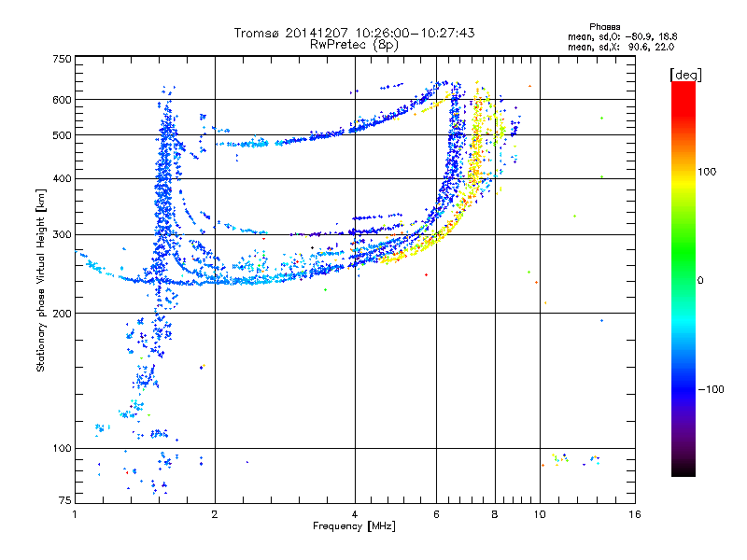Click the "6" tick on the frequency axis
Image resolution: width=747 pixels, height=560 pixels.
436,514
